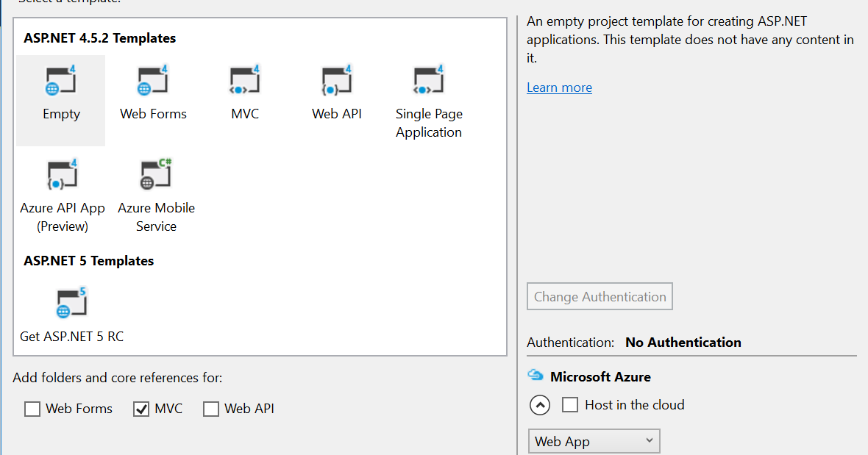Check the Web API references checkbox
This screenshot has width=868, height=455.
[x=211, y=409]
